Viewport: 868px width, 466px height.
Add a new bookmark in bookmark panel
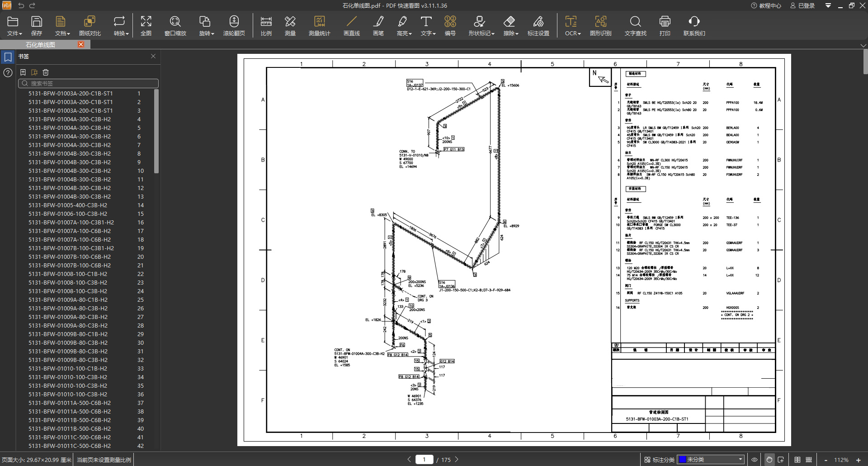pos(23,72)
